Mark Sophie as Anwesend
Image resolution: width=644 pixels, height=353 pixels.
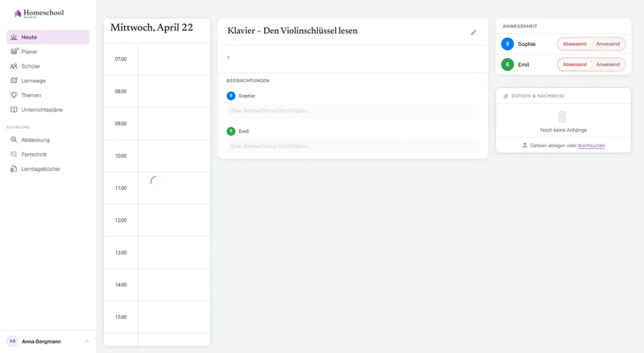[608, 44]
